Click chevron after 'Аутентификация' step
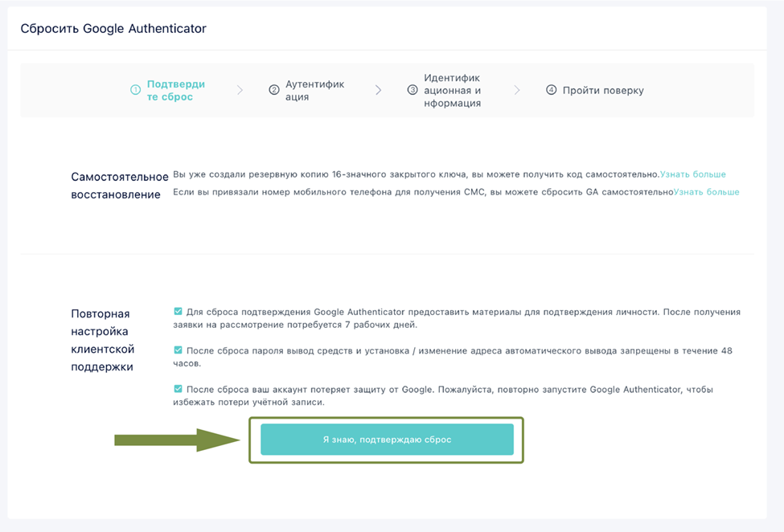784x532 pixels. 379,90
